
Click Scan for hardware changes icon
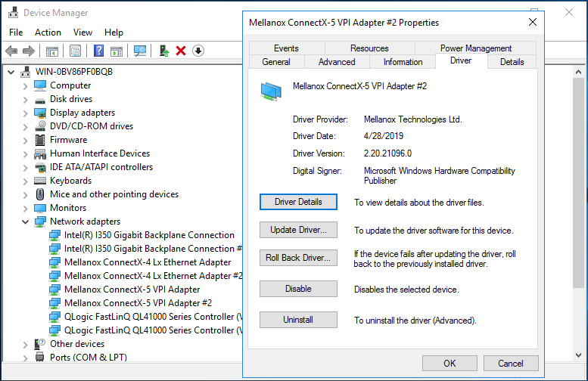pyautogui.click(x=140, y=51)
